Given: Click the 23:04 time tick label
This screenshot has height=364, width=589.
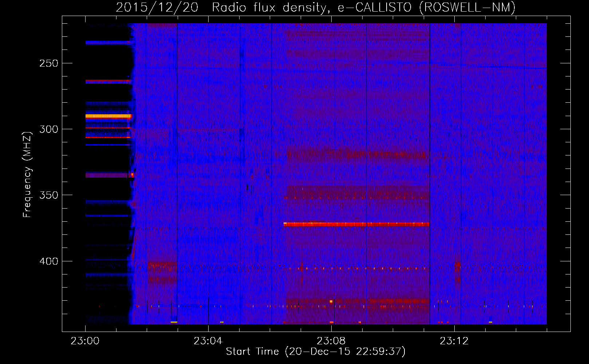Looking at the screenshot, I should point(208,341).
